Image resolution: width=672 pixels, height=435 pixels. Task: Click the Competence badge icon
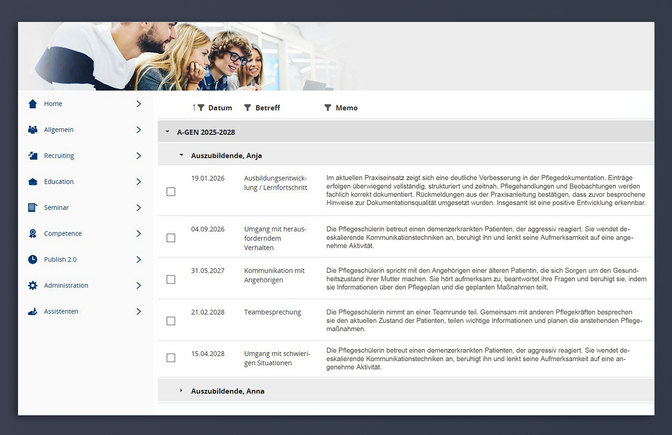coord(33,234)
